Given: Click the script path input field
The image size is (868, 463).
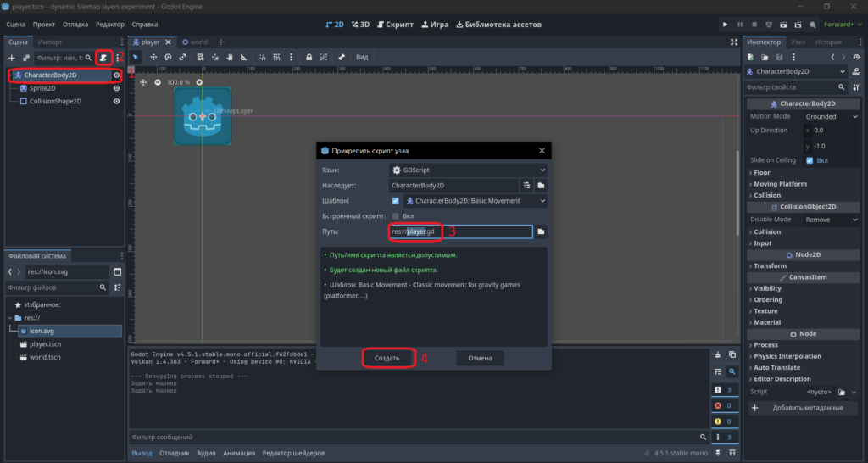Looking at the screenshot, I should [460, 231].
